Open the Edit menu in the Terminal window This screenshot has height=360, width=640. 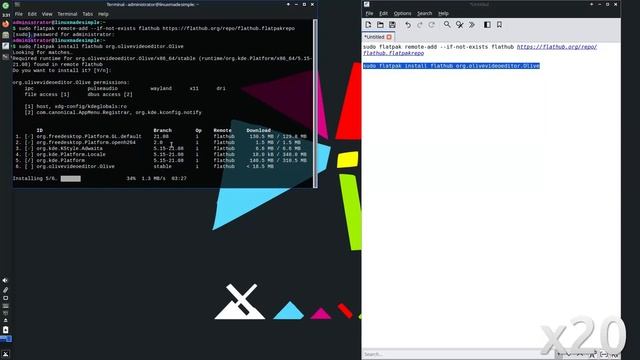32,14
